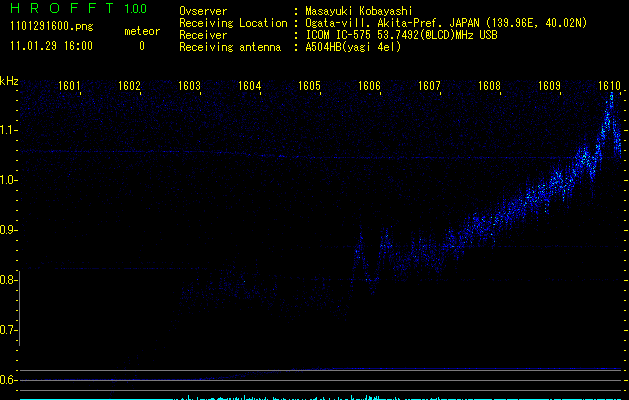The width and height of the screenshot is (629, 400).
Task: Click the 0.8 kHz axis label
Action: coord(8,280)
